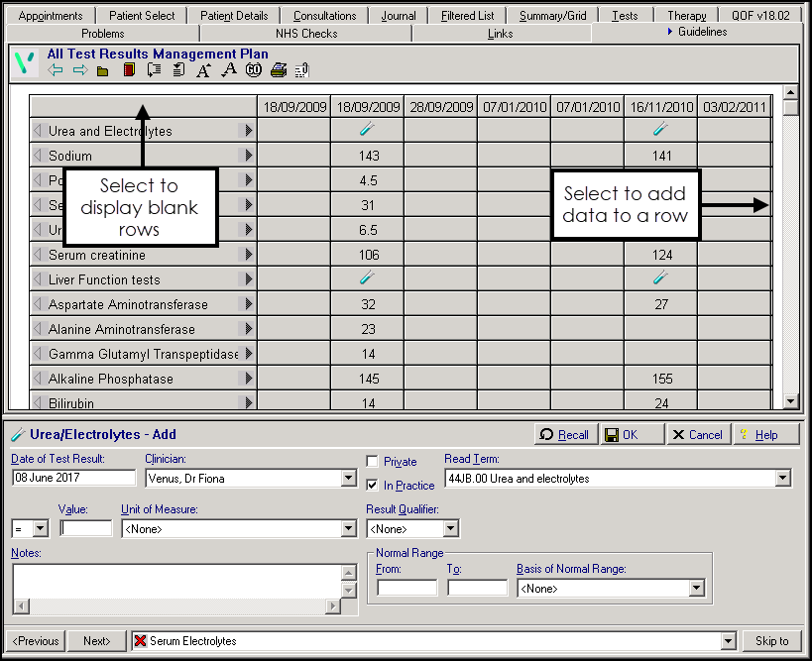Open the yellow folder toolbar icon
The height and width of the screenshot is (661, 812).
click(x=103, y=70)
